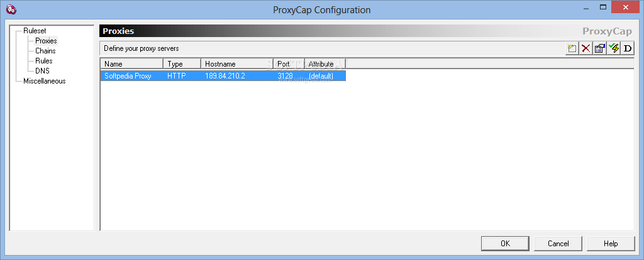This screenshot has height=260, width=644.
Task: Select Proxies in the tree
Action: tap(46, 41)
